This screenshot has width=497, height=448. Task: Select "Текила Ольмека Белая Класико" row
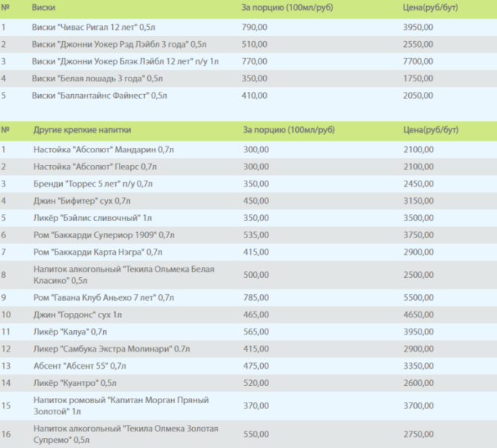click(x=248, y=275)
